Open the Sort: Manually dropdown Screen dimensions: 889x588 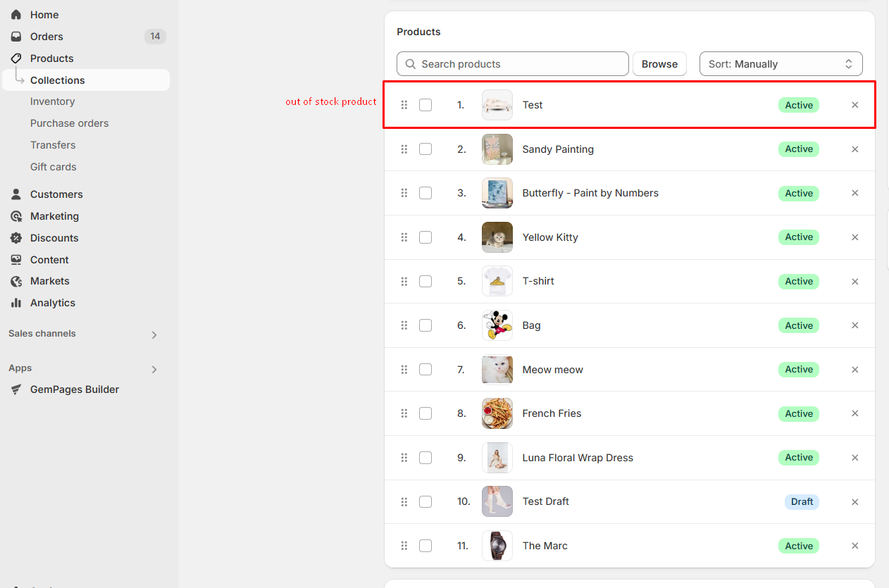(781, 64)
